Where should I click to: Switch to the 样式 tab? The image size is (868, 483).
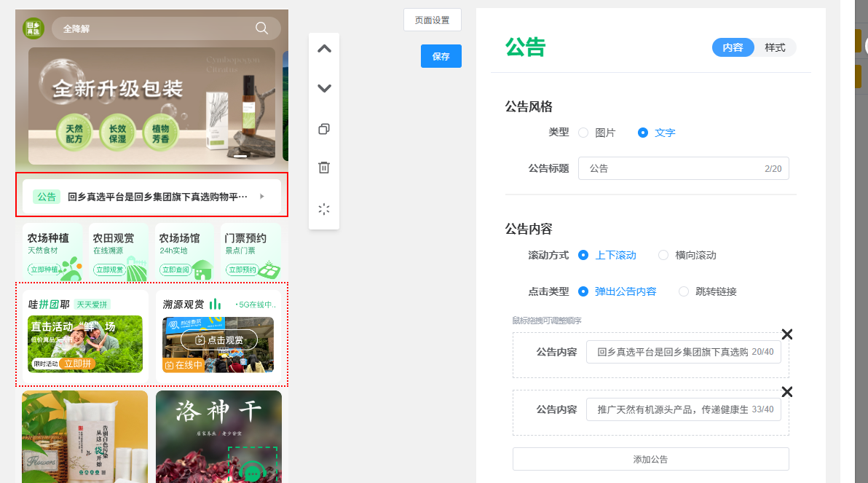775,47
